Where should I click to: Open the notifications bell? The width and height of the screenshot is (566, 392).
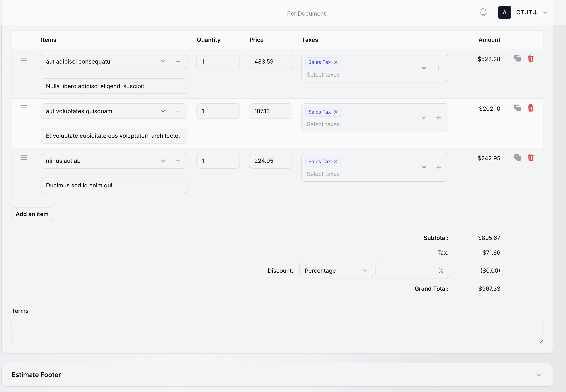click(483, 12)
